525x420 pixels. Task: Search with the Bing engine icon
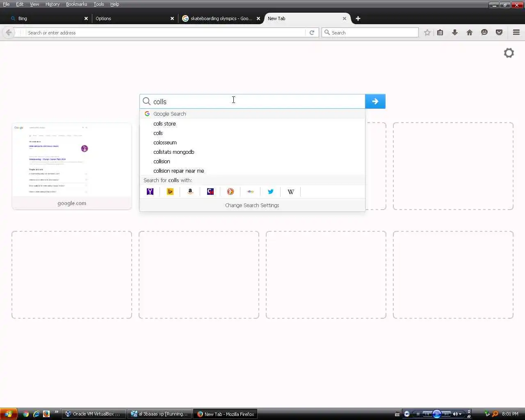[170, 192]
